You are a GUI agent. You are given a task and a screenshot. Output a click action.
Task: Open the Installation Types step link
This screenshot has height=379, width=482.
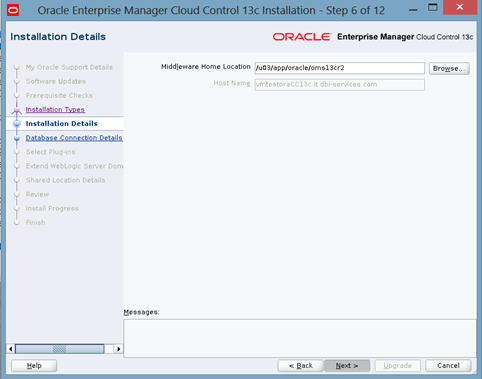55,109
